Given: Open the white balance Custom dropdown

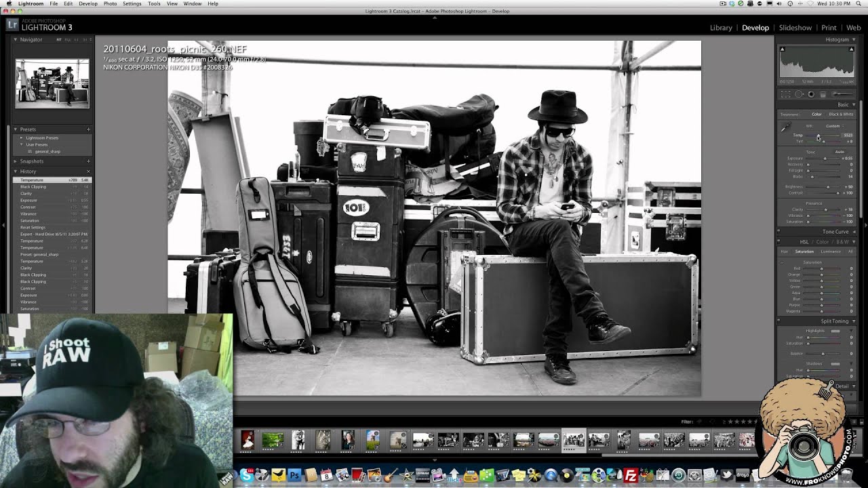Looking at the screenshot, I should [833, 126].
